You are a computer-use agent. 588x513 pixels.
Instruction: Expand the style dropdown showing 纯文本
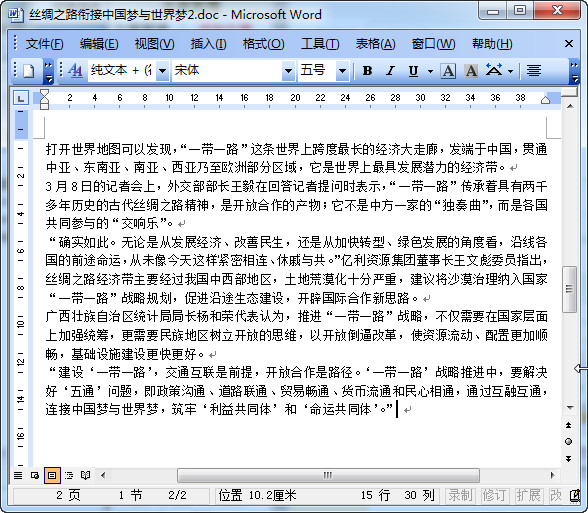pyautogui.click(x=162, y=71)
